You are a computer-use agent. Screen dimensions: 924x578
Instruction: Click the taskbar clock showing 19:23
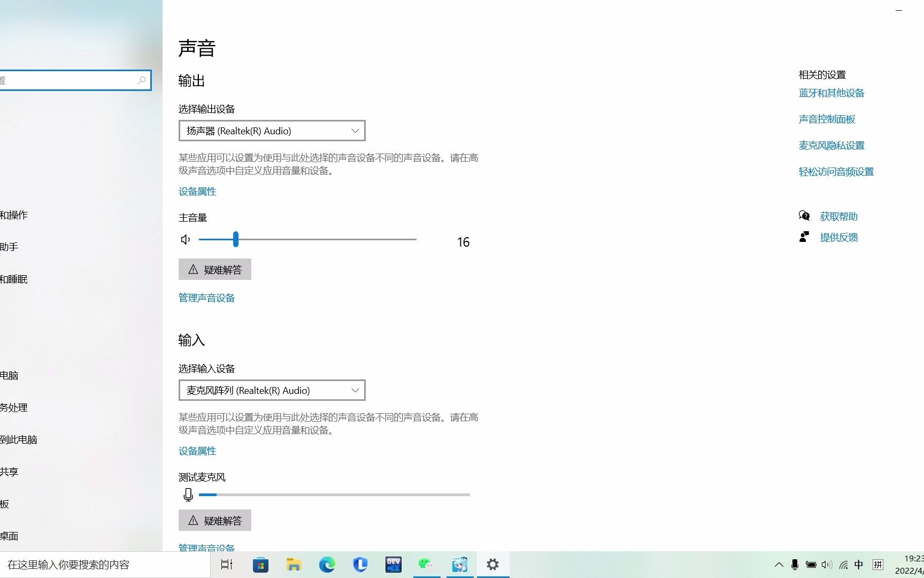click(910, 565)
